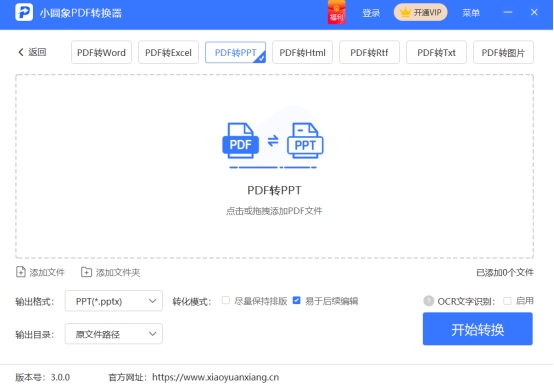Switch to the PDF转Html tab
This screenshot has width=554, height=388.
click(302, 52)
